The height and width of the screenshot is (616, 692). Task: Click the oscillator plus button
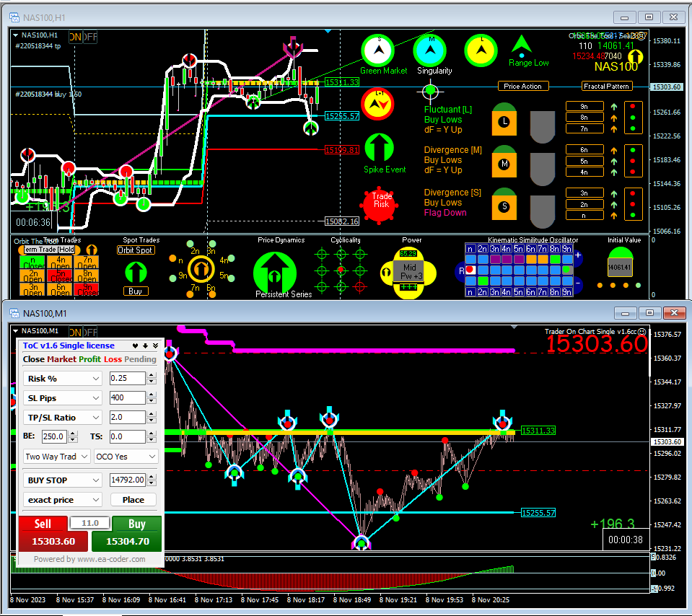coord(578,255)
